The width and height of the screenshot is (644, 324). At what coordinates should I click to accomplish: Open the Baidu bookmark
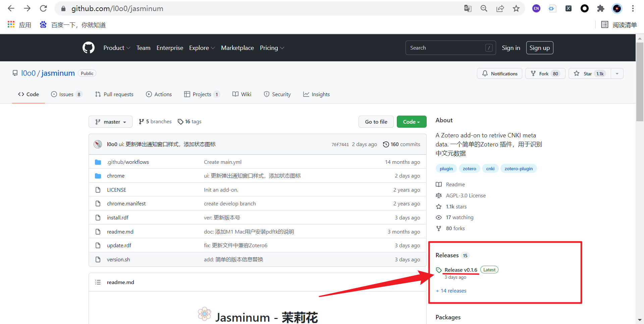click(73, 25)
